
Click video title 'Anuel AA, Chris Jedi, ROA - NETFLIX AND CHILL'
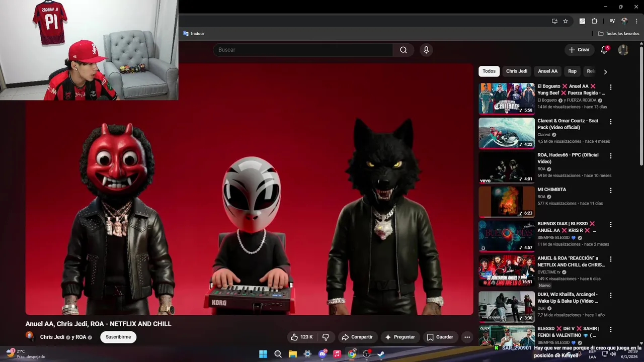click(99, 324)
